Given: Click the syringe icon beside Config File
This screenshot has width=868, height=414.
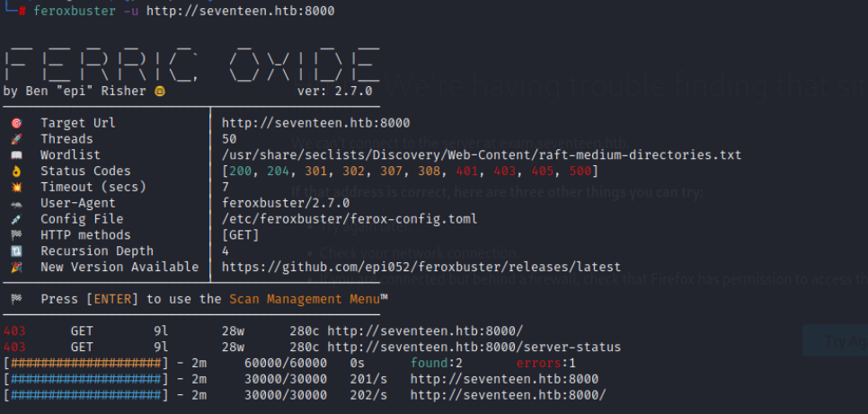Looking at the screenshot, I should tap(16, 219).
